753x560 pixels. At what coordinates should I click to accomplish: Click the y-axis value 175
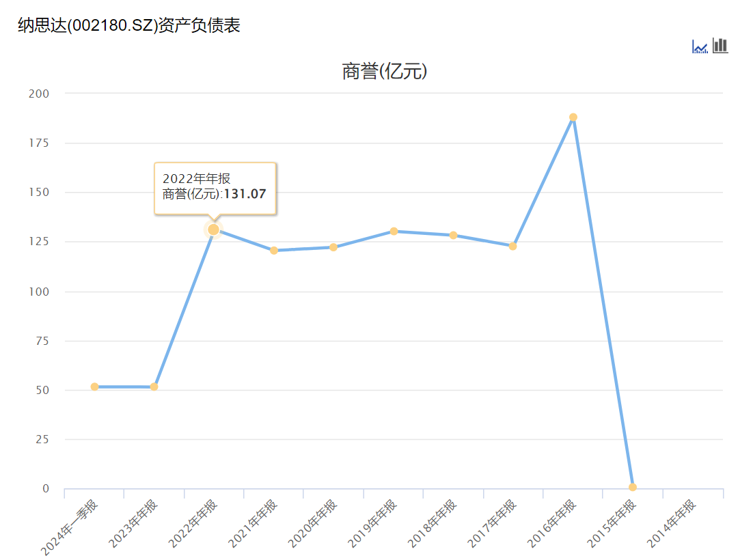[x=39, y=143]
